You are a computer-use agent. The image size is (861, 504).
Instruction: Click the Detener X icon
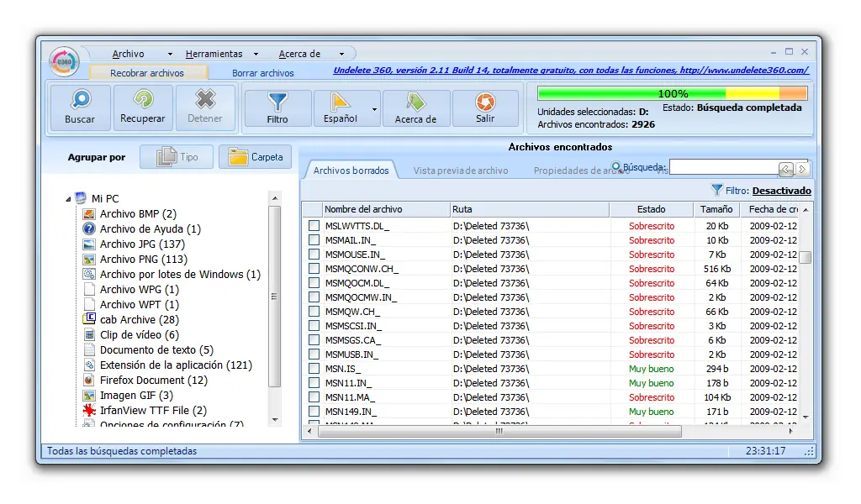pos(205,100)
